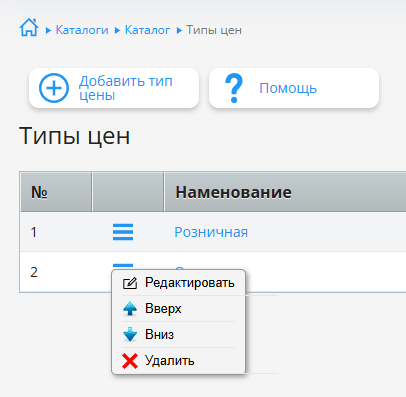This screenshot has width=406, height=397.
Task: Open the hamburger menu for Розничная row
Action: (x=123, y=232)
